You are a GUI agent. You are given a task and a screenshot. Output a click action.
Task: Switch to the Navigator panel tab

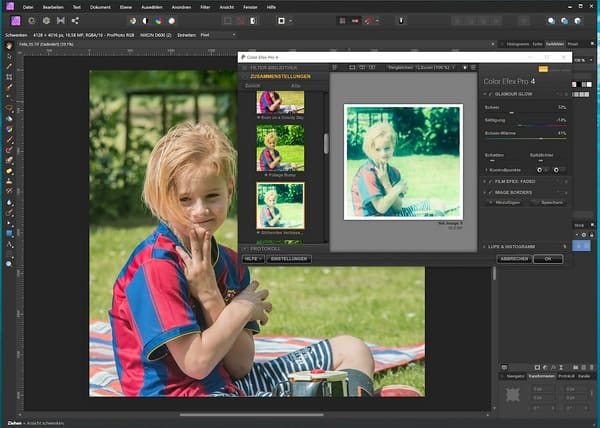tap(515, 376)
